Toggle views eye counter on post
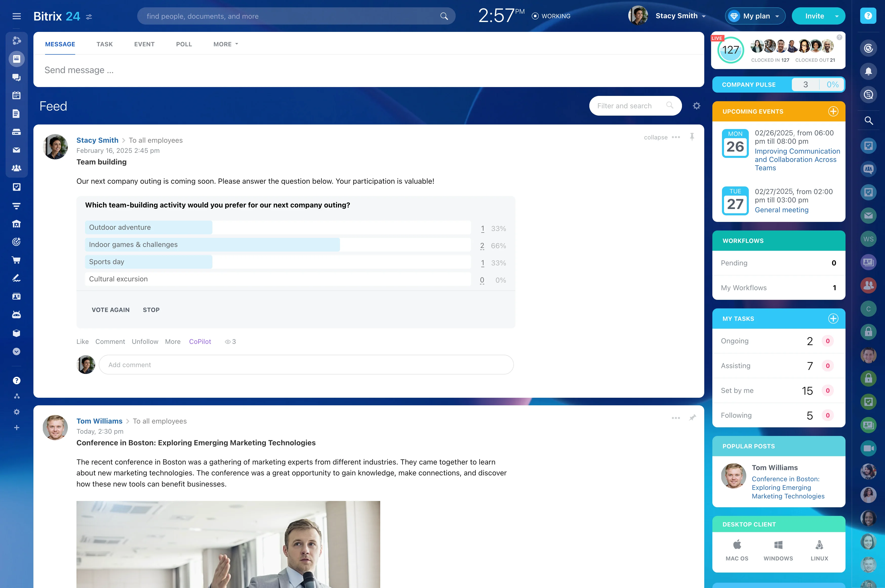Image resolution: width=885 pixels, height=588 pixels. (230, 342)
